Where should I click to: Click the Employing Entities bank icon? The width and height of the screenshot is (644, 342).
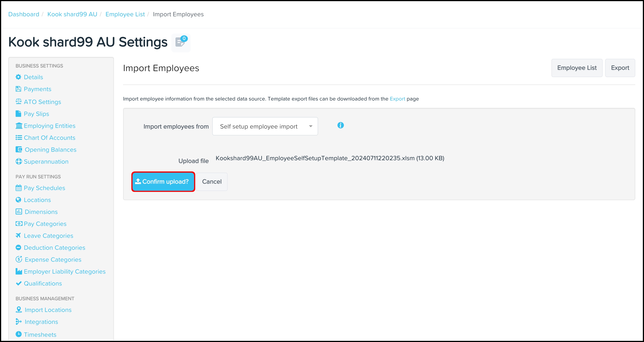coord(19,126)
